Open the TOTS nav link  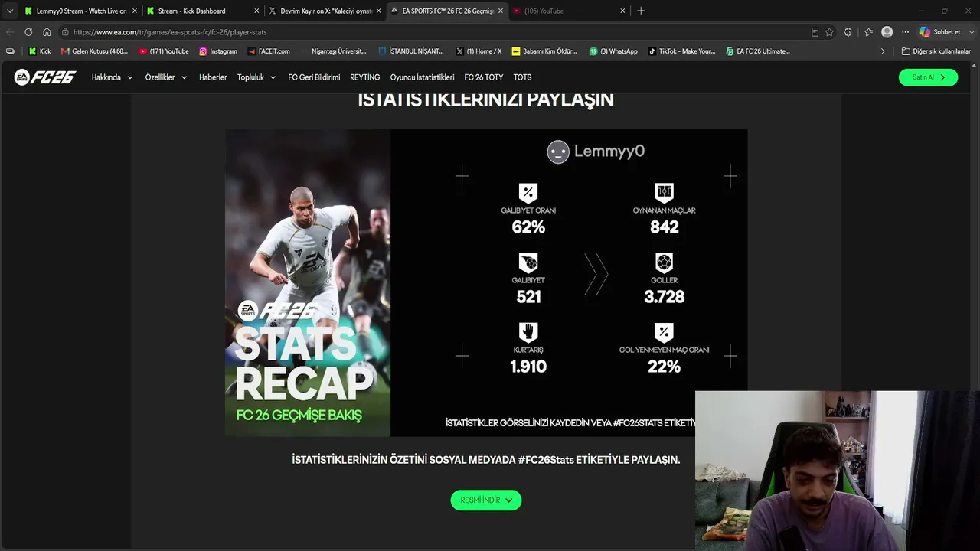(x=522, y=77)
